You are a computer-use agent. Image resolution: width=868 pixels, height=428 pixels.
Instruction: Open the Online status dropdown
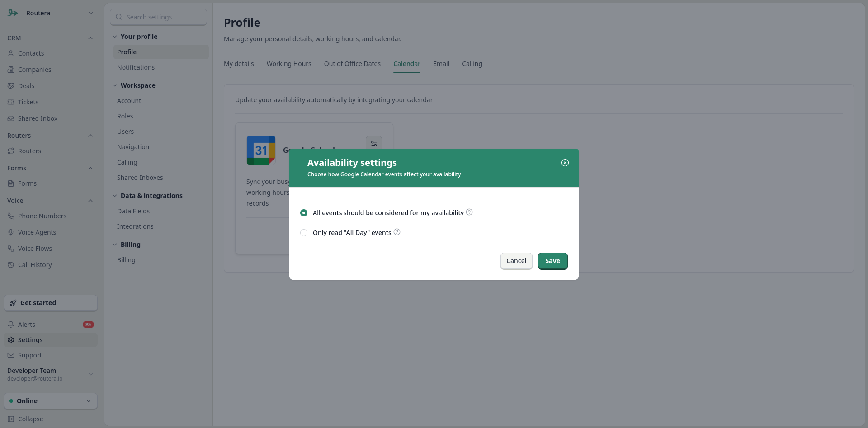coord(51,401)
